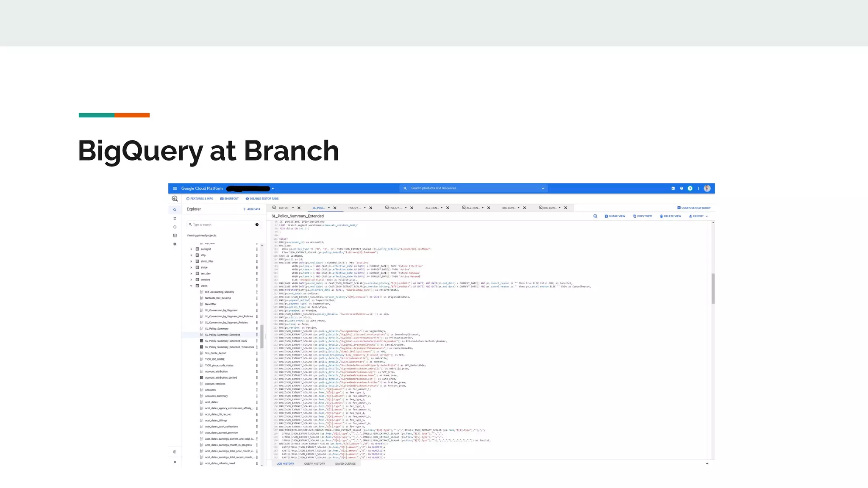Open the Help icon in header
This screenshot has height=488, width=868.
click(x=682, y=189)
